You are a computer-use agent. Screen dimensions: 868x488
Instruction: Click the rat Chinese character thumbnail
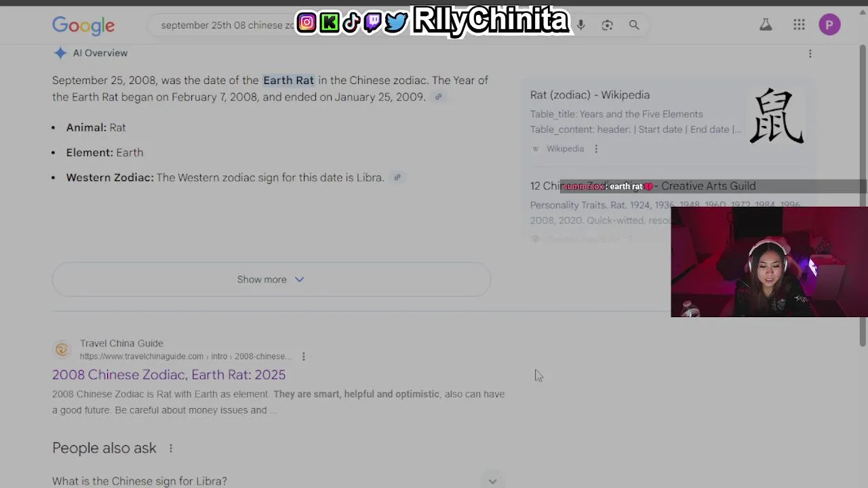776,117
